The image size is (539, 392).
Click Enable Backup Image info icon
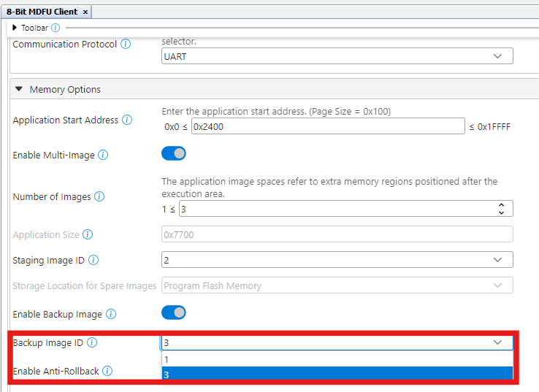pyautogui.click(x=111, y=315)
